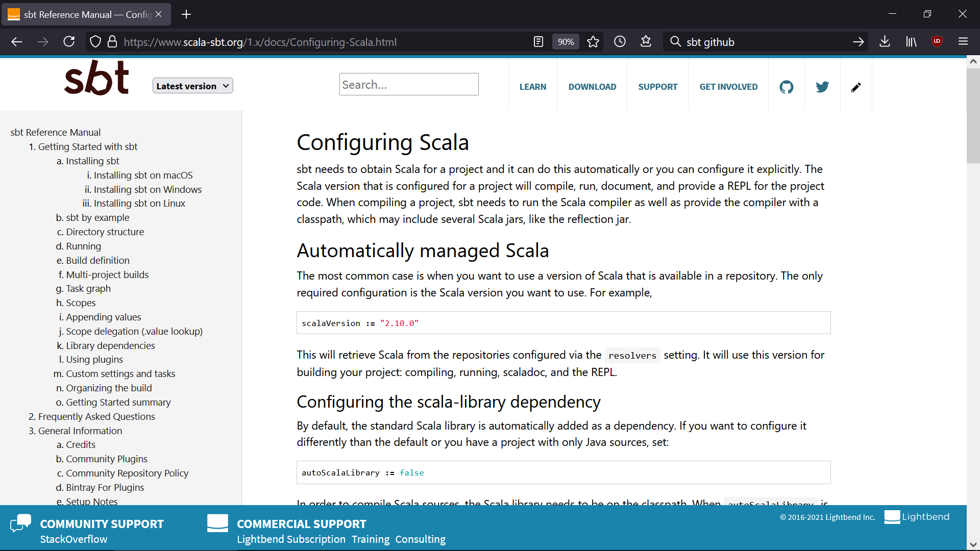This screenshot has width=980, height=551.
Task: Open Frequently Asked Questions
Action: click(x=96, y=416)
